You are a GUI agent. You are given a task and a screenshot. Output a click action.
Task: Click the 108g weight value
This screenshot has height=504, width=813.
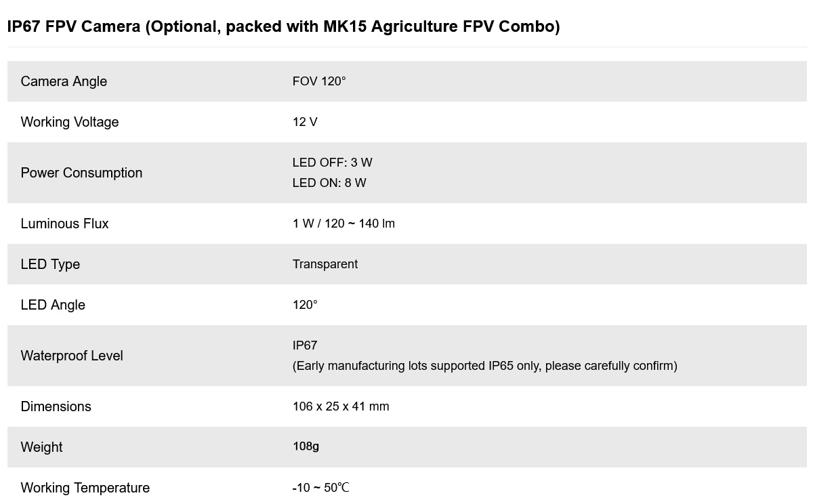[x=306, y=446]
